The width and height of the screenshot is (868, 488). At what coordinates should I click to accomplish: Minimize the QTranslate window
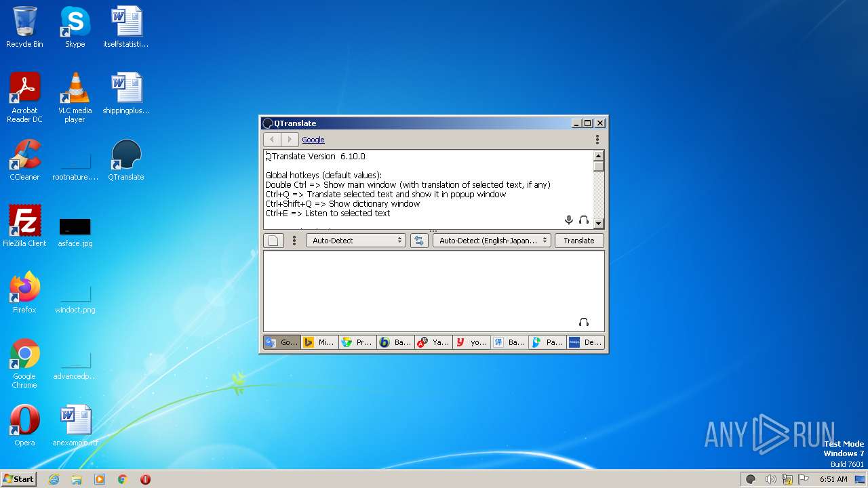576,123
